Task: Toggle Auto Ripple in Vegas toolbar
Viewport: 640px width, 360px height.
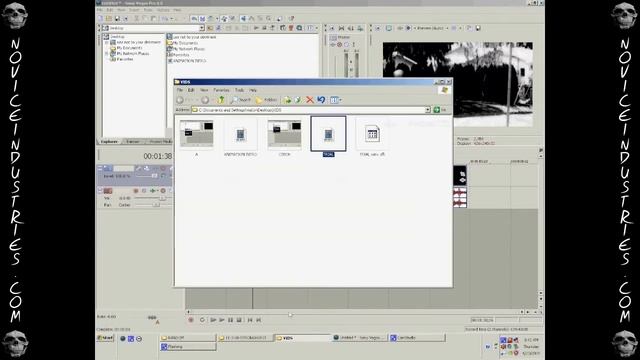Action: point(210,18)
